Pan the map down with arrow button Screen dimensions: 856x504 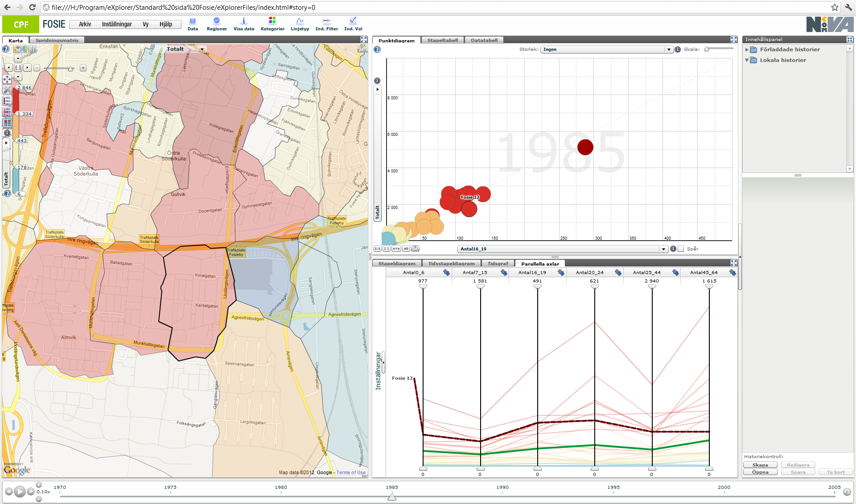(18, 77)
